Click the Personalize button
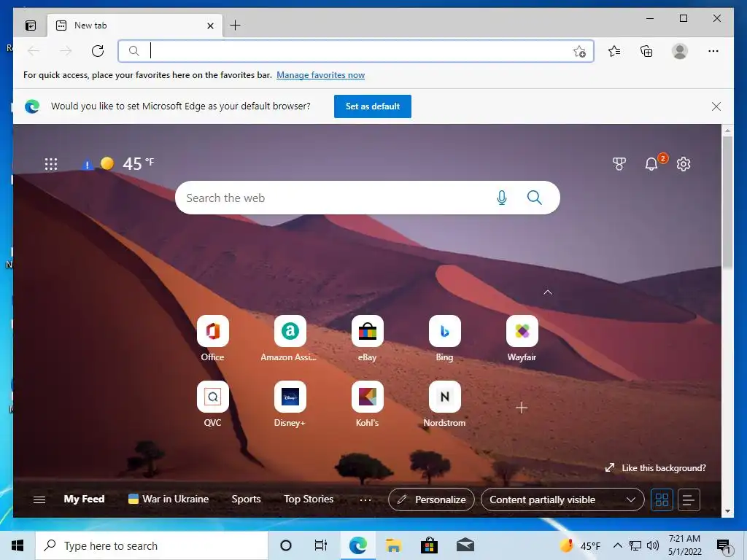The image size is (747, 560). click(431, 499)
